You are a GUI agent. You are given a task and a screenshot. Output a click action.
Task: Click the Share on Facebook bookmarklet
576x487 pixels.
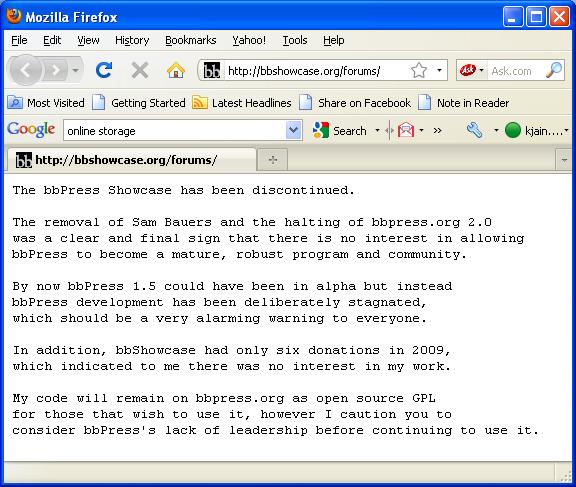click(355, 103)
